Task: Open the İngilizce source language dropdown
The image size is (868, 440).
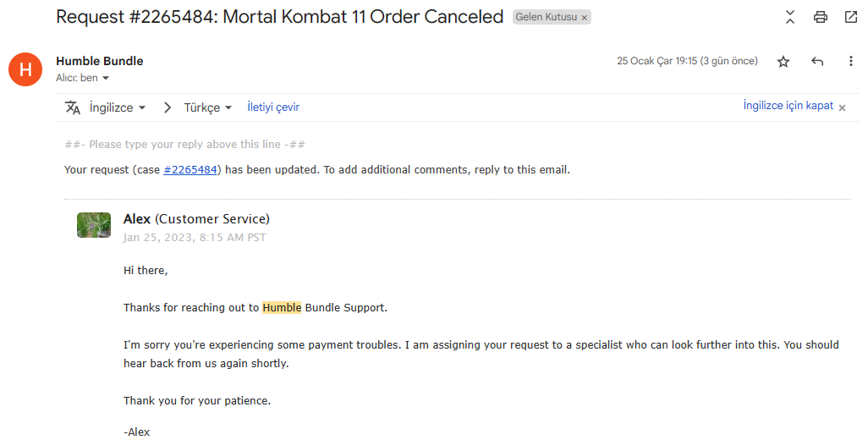Action: 118,107
